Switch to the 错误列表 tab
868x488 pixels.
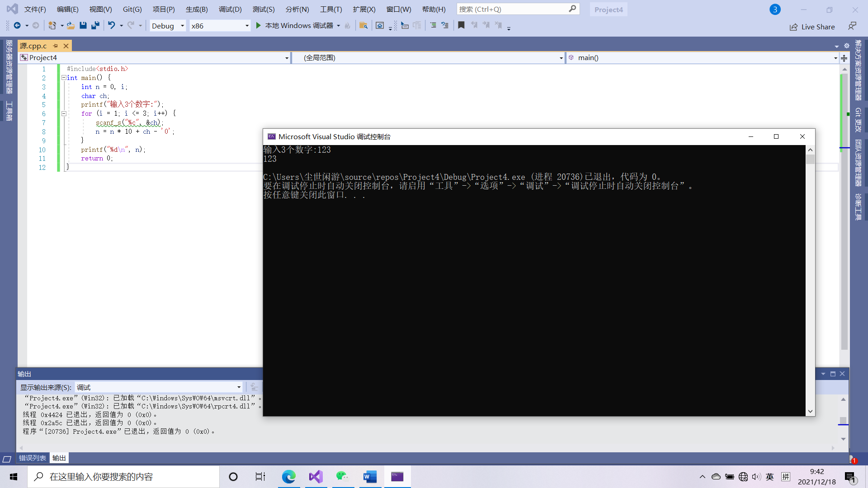tap(33, 458)
